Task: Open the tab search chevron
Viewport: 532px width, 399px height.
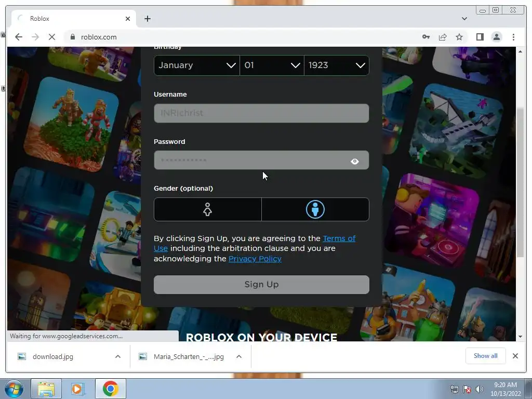Action: pyautogui.click(x=464, y=19)
